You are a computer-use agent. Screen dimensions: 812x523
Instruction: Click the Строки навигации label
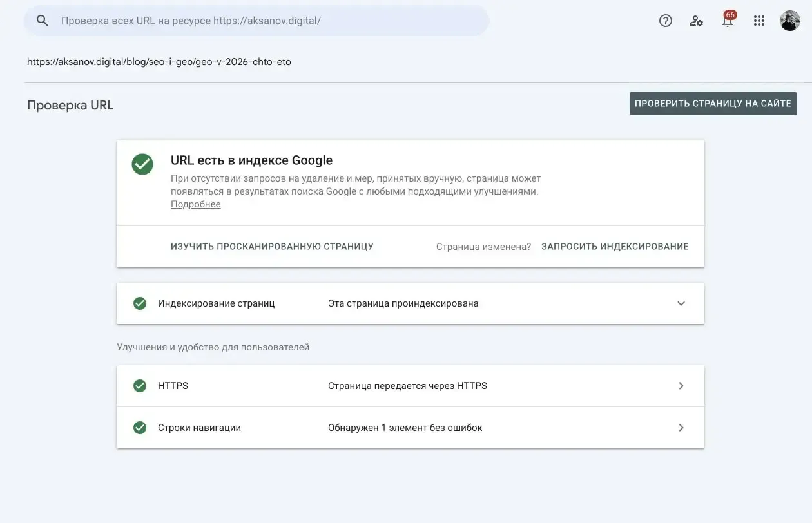[200, 428]
